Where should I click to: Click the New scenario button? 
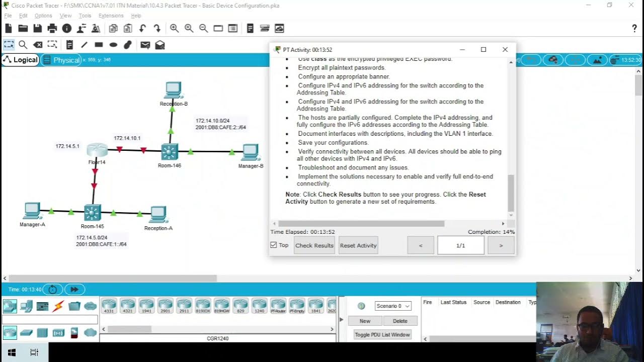[x=365, y=321]
